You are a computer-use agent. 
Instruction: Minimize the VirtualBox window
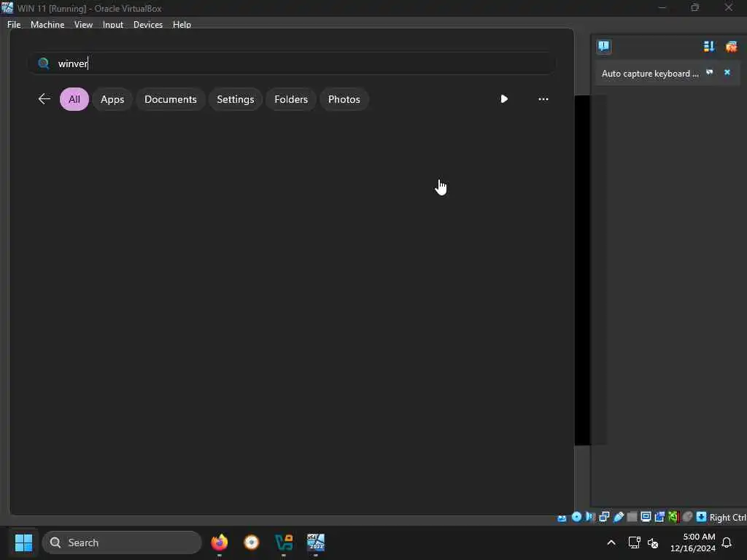coord(662,7)
